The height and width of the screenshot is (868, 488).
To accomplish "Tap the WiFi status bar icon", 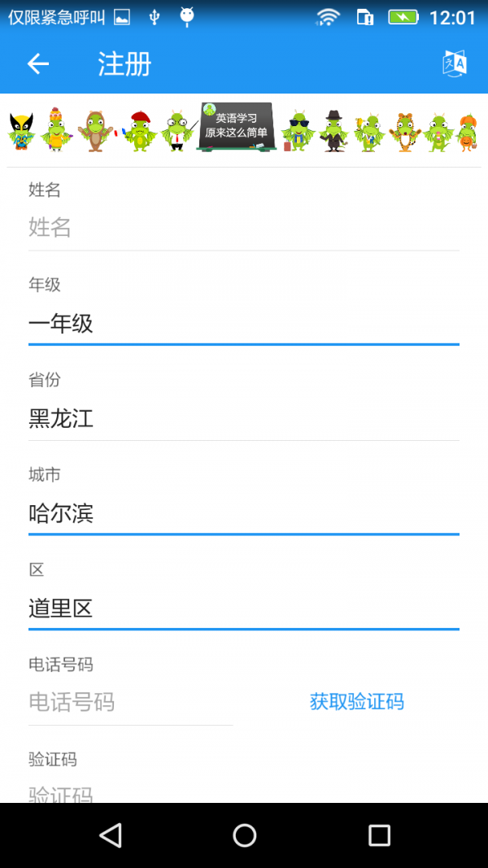I will tap(328, 17).
